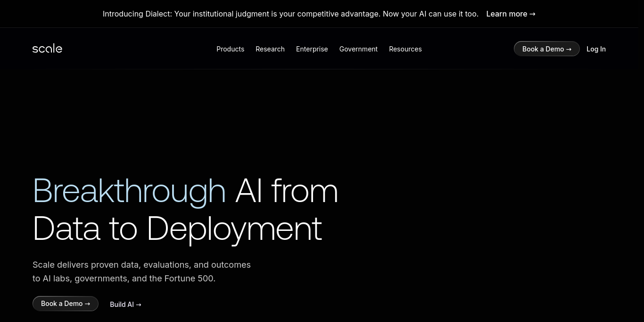
Task: Click the Log In link
Action: [596, 49]
